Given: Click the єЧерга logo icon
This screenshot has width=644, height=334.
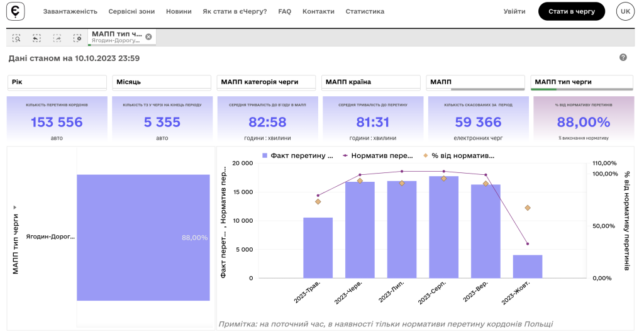Looking at the screenshot, I should (x=16, y=11).
